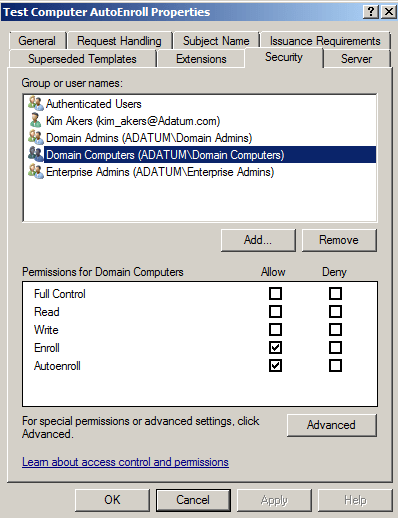398x518 pixels.
Task: Click the Kim Akers user icon
Action: [x=36, y=121]
